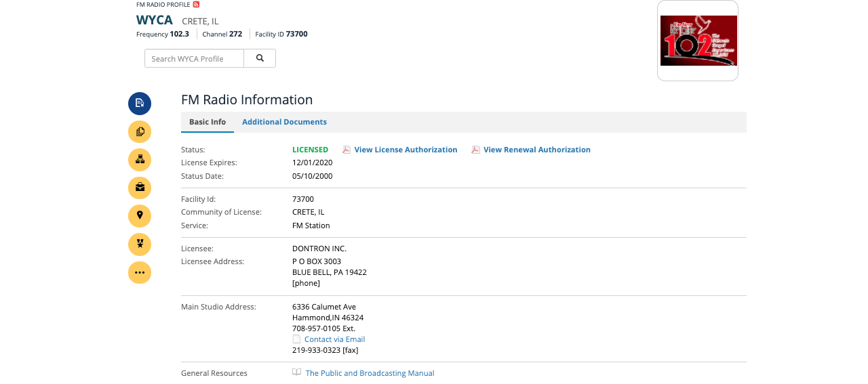Focus the Search WYCA Profile field
The image size is (868, 384).
click(x=194, y=58)
